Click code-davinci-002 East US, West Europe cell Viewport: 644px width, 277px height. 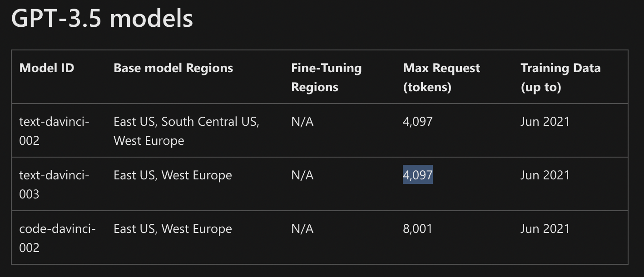pyautogui.click(x=173, y=228)
